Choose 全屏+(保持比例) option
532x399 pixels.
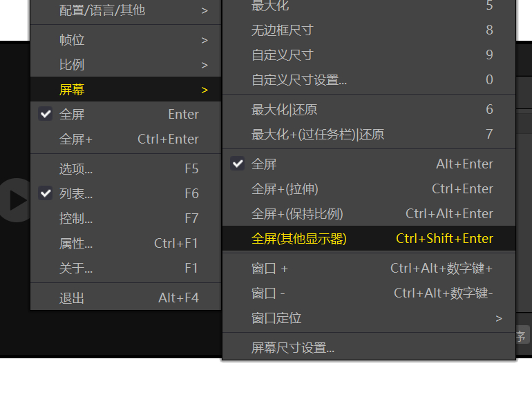[369, 213]
